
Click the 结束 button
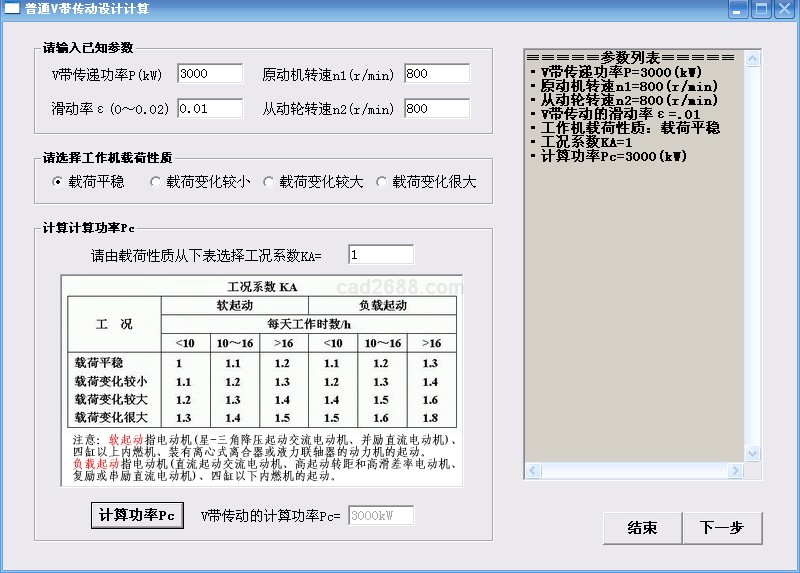[x=642, y=528]
